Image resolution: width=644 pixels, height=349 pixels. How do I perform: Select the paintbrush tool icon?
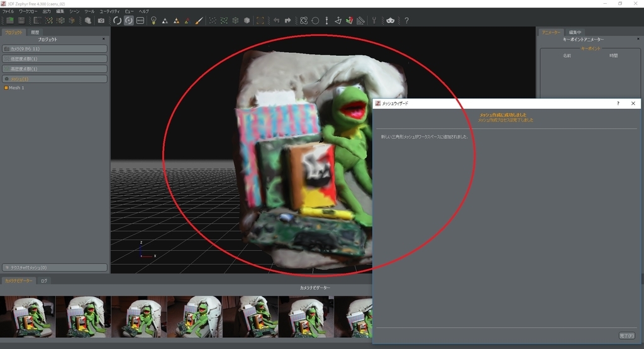[x=199, y=21]
